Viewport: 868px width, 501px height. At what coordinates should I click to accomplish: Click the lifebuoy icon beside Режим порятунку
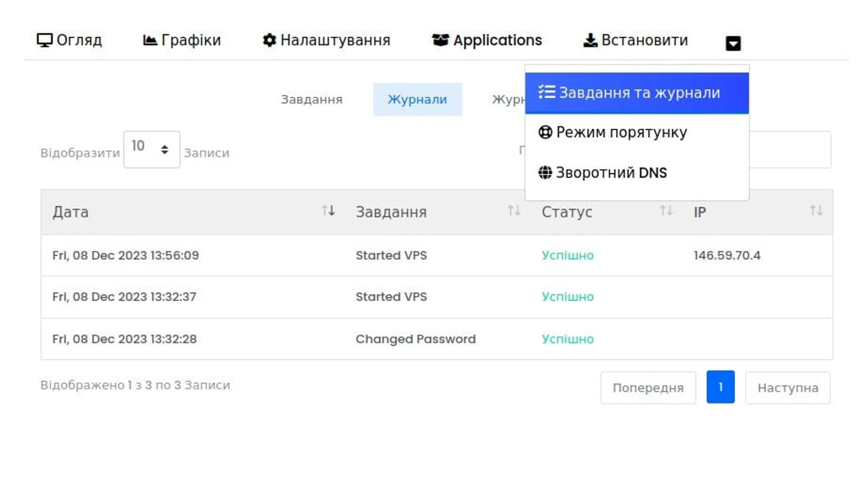tap(545, 132)
